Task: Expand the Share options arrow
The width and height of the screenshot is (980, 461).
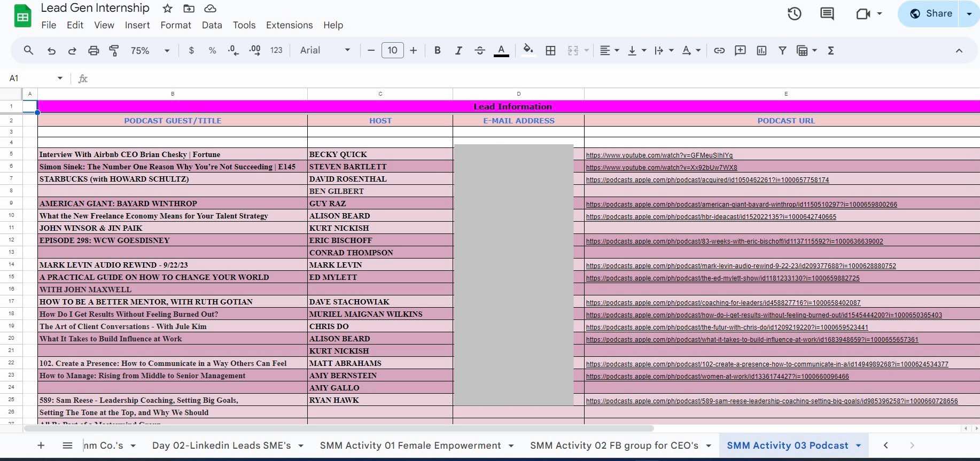Action: coord(969,14)
